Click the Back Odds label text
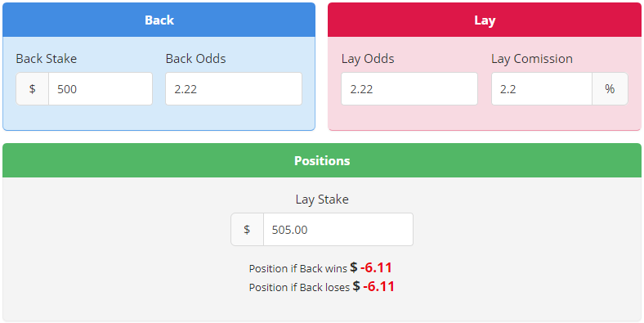644x323 pixels. tap(196, 59)
